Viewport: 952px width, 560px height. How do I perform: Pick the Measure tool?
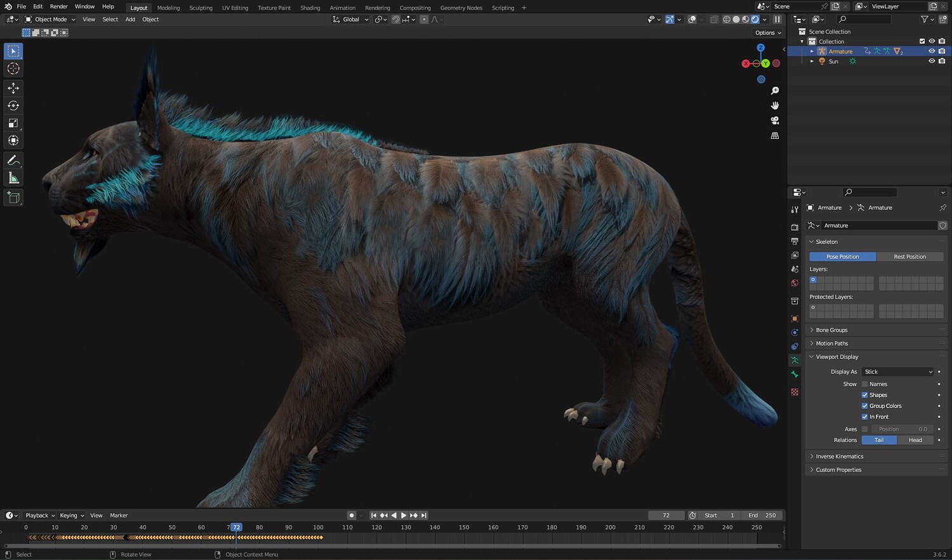pyautogui.click(x=13, y=178)
